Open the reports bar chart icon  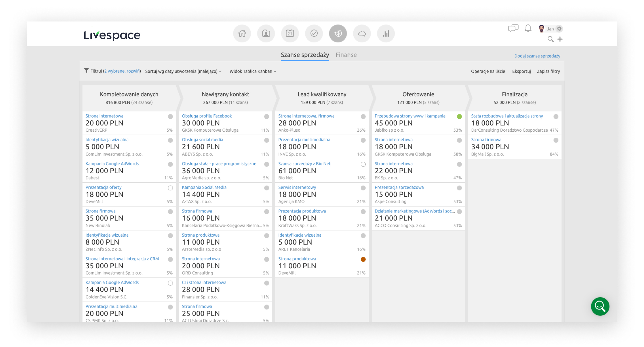pyautogui.click(x=386, y=34)
